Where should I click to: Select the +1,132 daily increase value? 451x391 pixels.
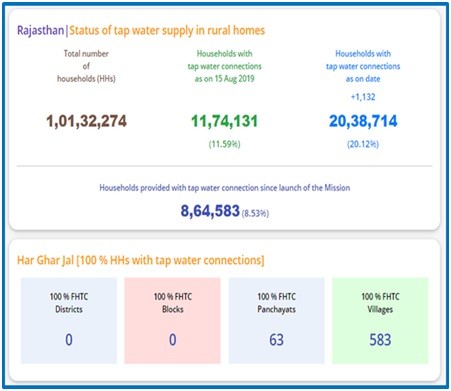click(x=363, y=97)
